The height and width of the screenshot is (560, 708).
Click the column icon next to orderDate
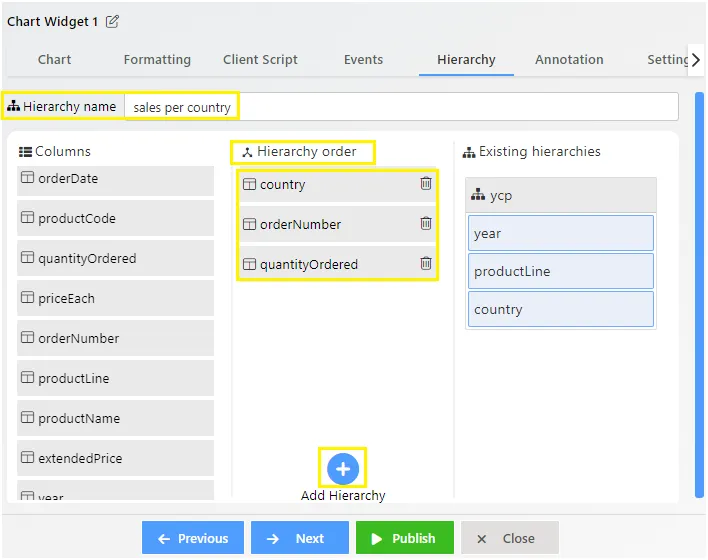[28, 177]
